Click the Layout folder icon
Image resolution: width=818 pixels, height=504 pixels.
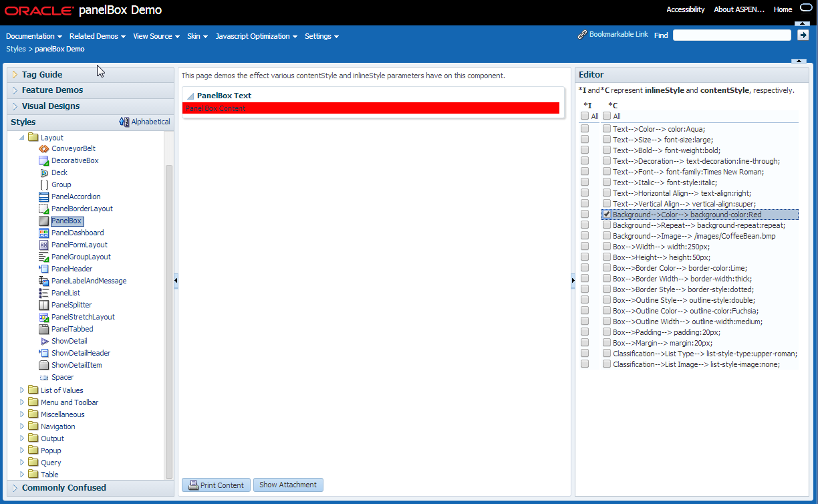pyautogui.click(x=33, y=137)
